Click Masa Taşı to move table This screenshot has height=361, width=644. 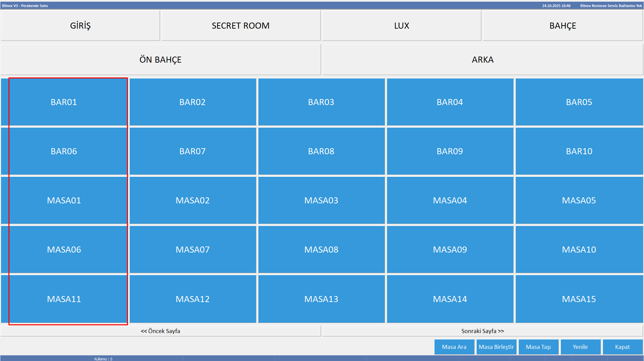point(538,347)
